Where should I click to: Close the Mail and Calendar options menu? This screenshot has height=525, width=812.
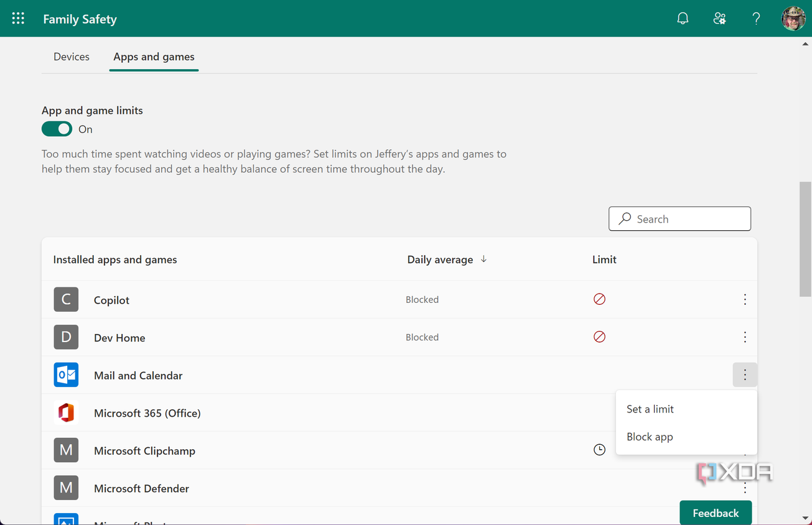[745, 375]
